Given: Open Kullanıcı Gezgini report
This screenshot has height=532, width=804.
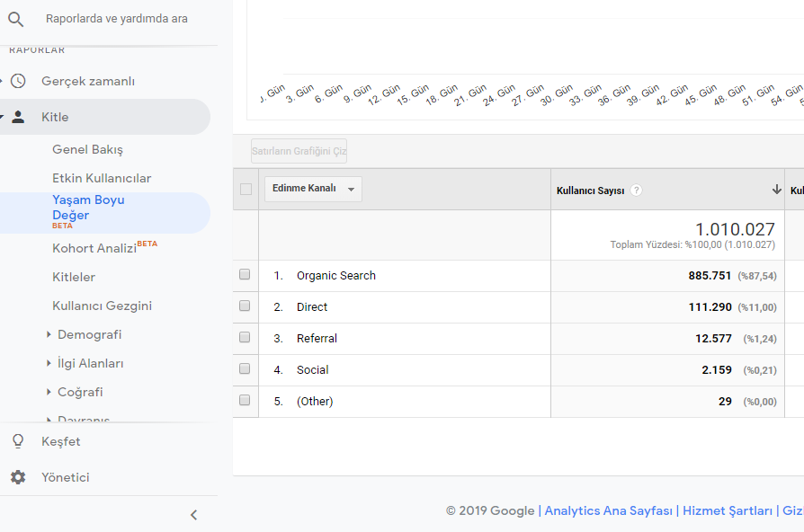Looking at the screenshot, I should [102, 306].
